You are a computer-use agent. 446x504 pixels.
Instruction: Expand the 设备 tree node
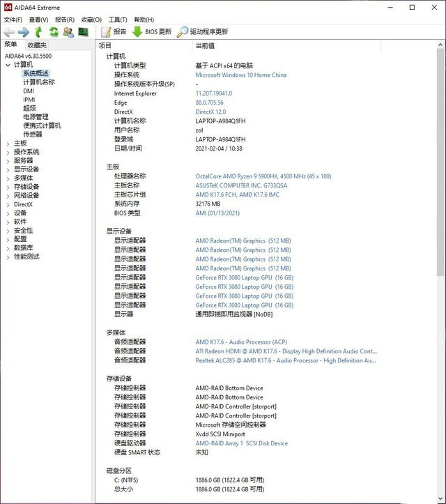point(8,213)
